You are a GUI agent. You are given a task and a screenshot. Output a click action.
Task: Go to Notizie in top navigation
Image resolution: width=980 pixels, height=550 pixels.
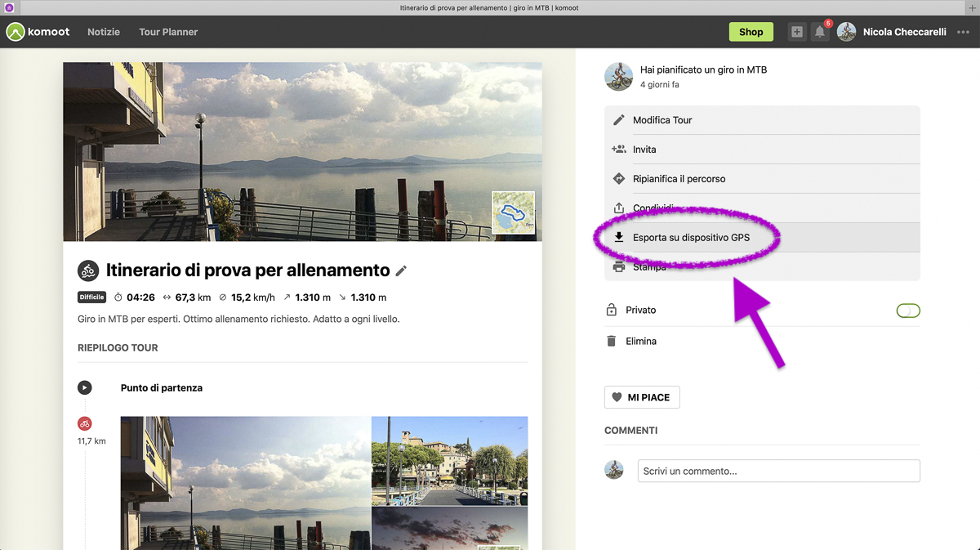click(x=104, y=32)
